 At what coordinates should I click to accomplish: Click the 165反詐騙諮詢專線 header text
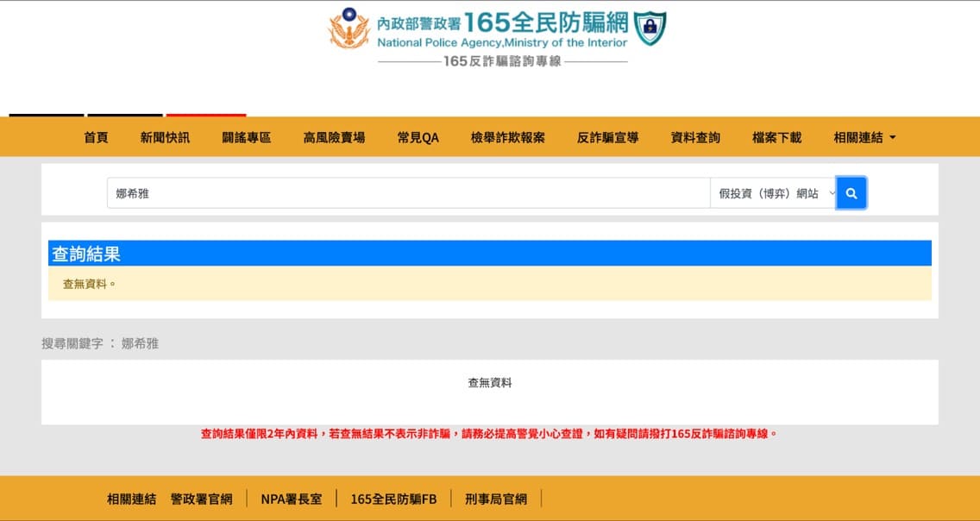502,61
